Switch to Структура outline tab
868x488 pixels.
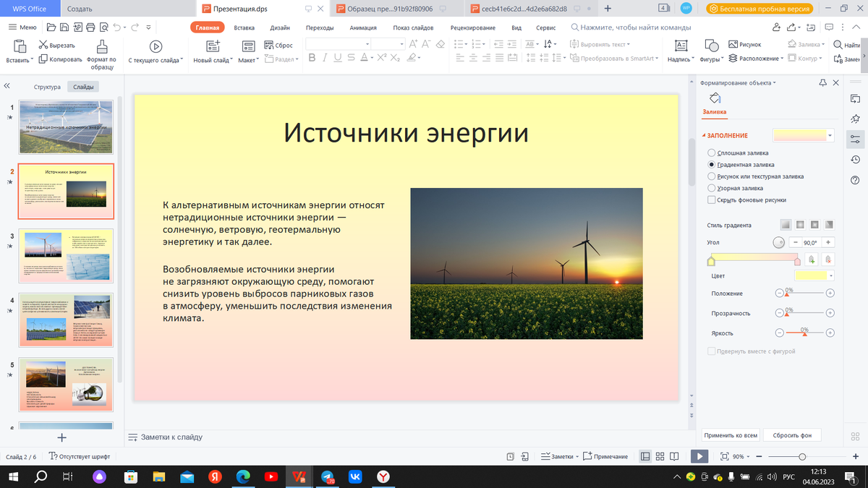(47, 87)
